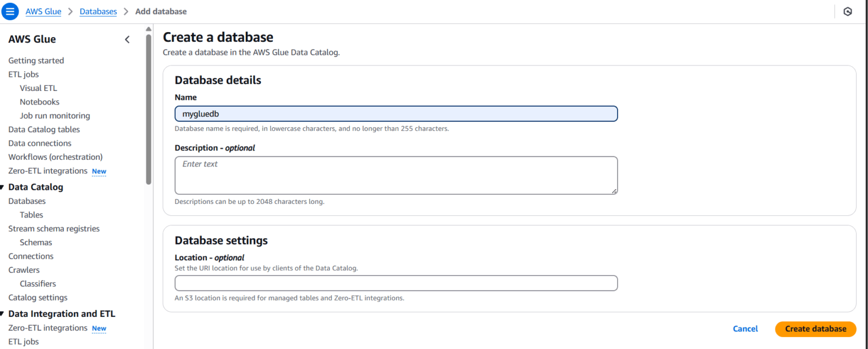868x349 pixels.
Task: Open Data Catalog tables page
Action: tap(44, 129)
